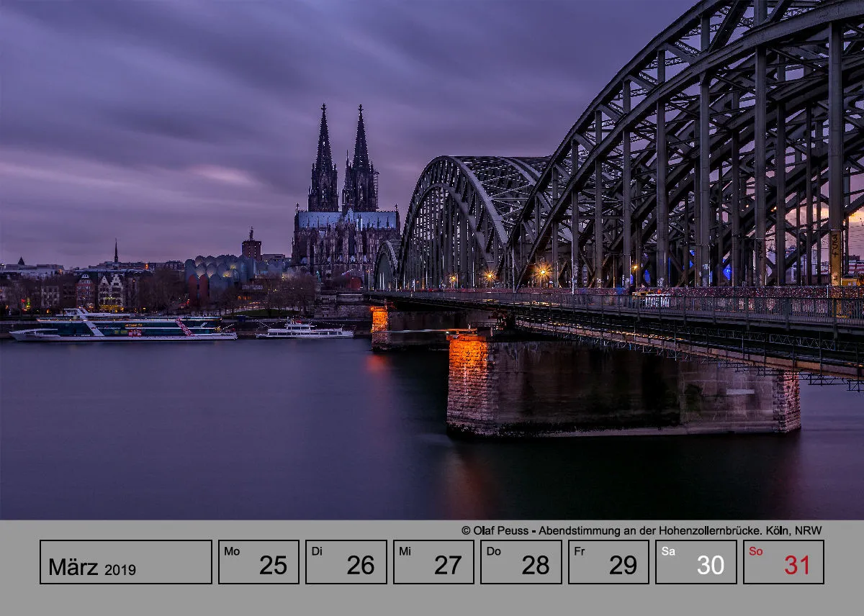Viewport: 864px width, 616px height.
Task: Select Tuesday 26 date cell
Action: coord(346,562)
